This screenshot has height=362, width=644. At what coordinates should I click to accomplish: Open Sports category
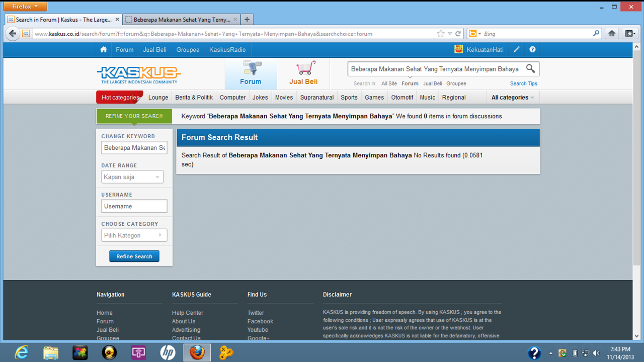tap(349, 98)
